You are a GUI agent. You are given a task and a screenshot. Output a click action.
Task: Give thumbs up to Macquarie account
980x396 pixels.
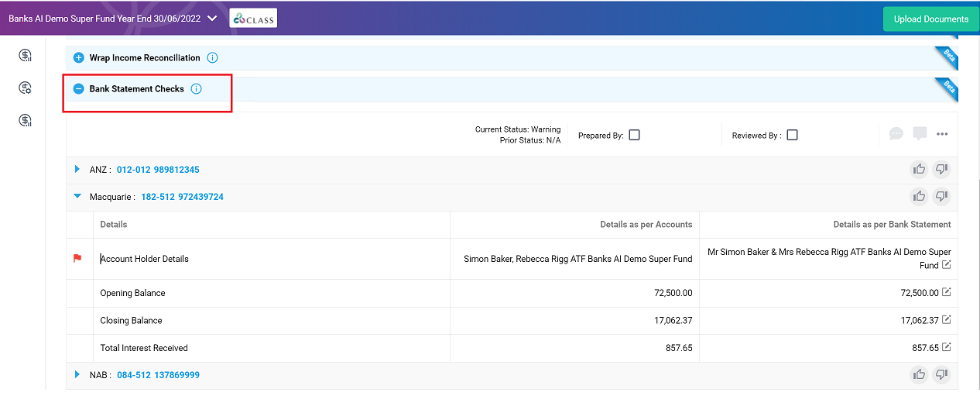point(919,196)
